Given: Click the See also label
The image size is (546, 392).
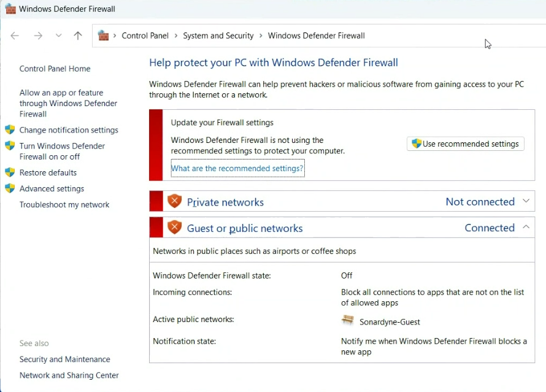Looking at the screenshot, I should [34, 344].
